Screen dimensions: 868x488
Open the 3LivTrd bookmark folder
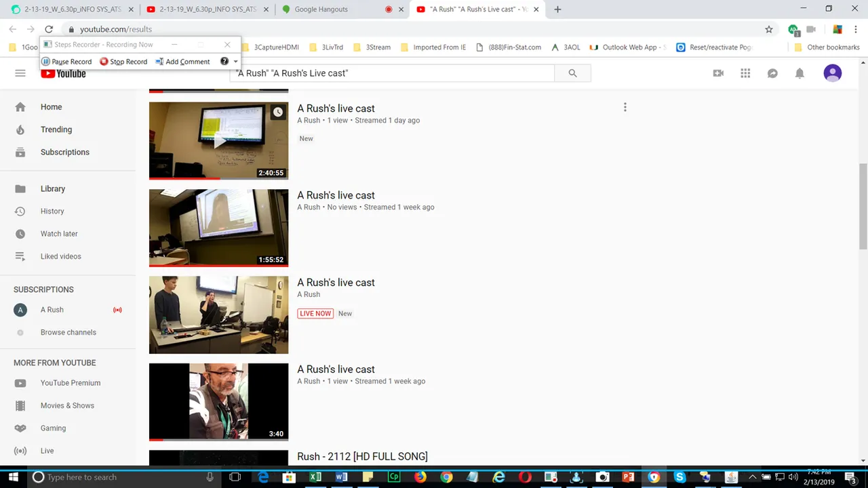[326, 47]
